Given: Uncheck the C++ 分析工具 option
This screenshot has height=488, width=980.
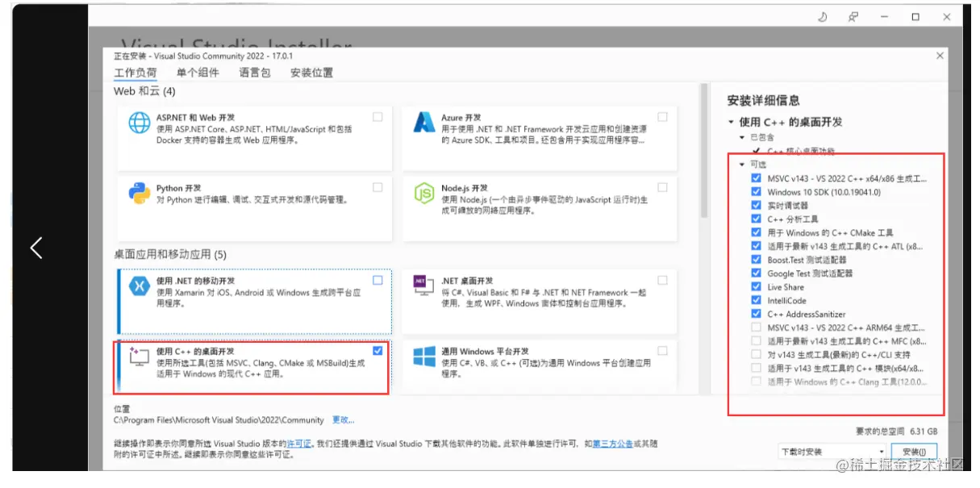Looking at the screenshot, I should pos(756,219).
